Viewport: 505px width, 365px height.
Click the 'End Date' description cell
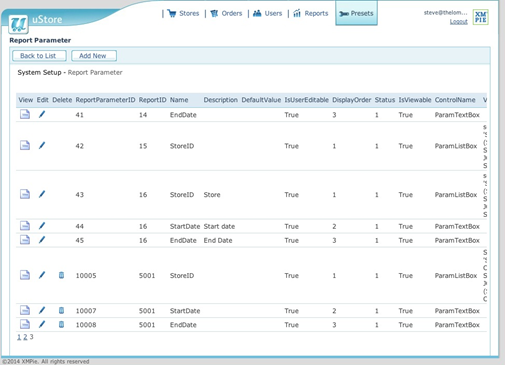(x=218, y=240)
